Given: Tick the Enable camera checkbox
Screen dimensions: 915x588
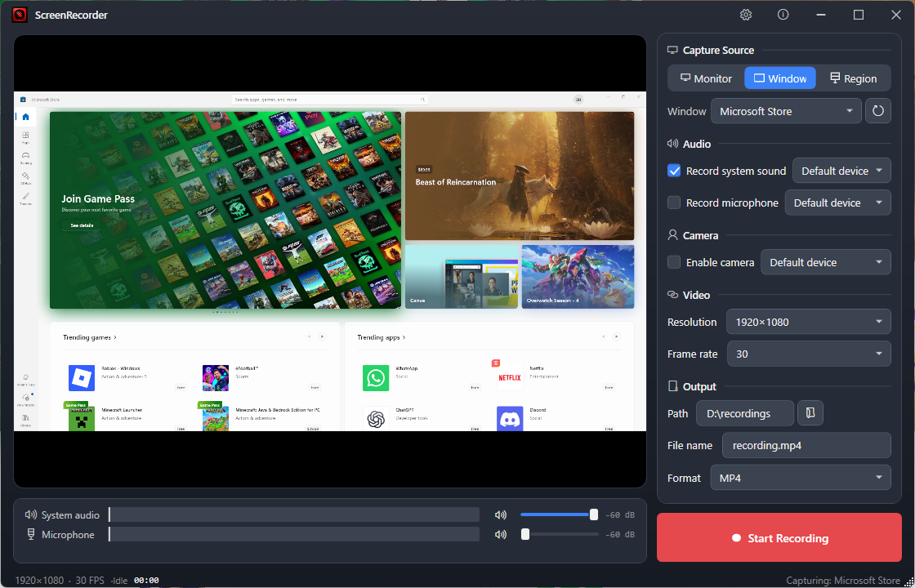Looking at the screenshot, I should [x=674, y=262].
